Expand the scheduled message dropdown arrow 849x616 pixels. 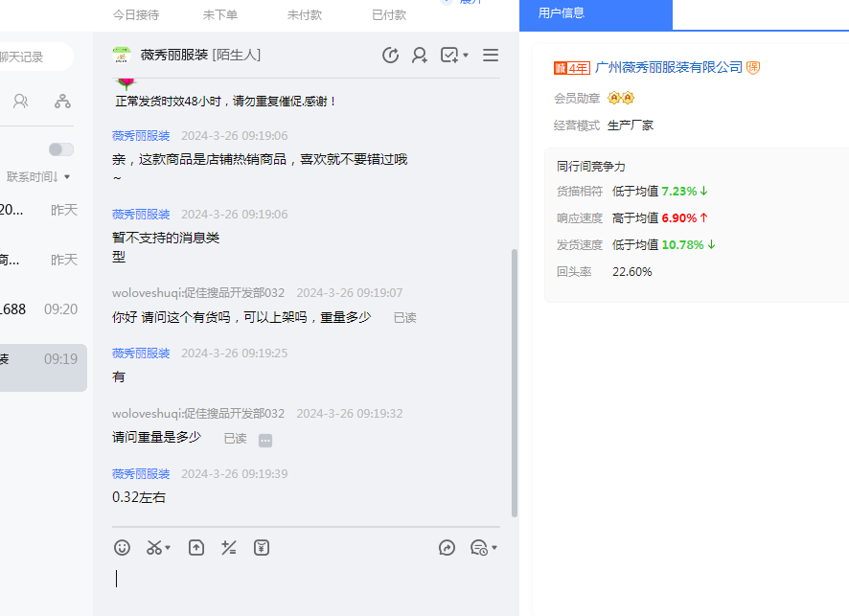(x=494, y=548)
